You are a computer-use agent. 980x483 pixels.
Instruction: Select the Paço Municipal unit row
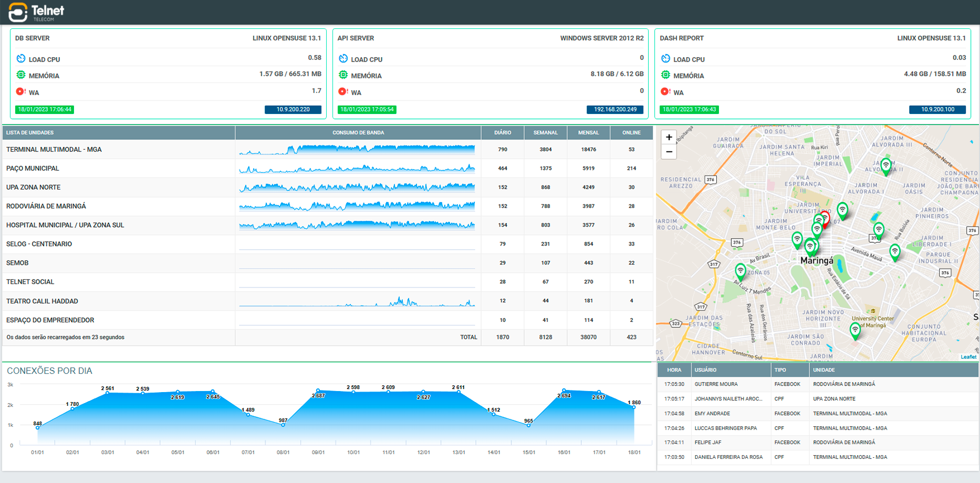tap(328, 168)
